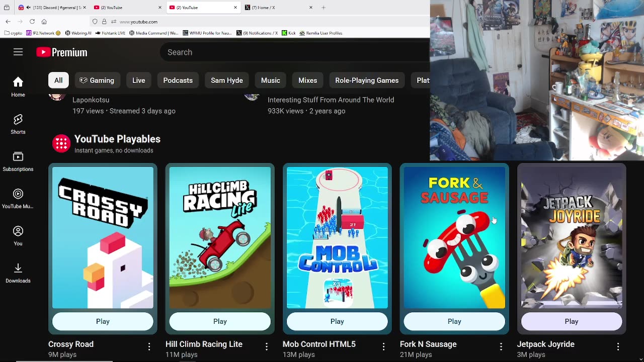Click the padlock site info icon

tap(104, 22)
